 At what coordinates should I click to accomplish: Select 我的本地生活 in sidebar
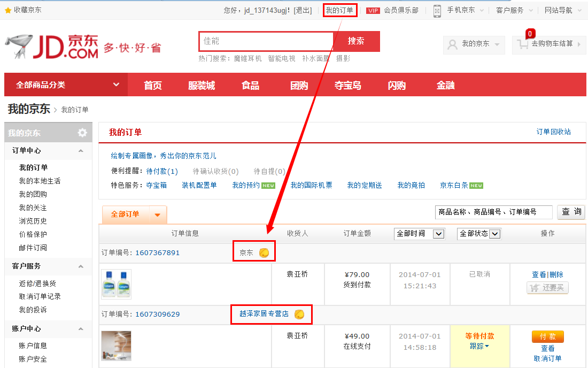coord(40,181)
